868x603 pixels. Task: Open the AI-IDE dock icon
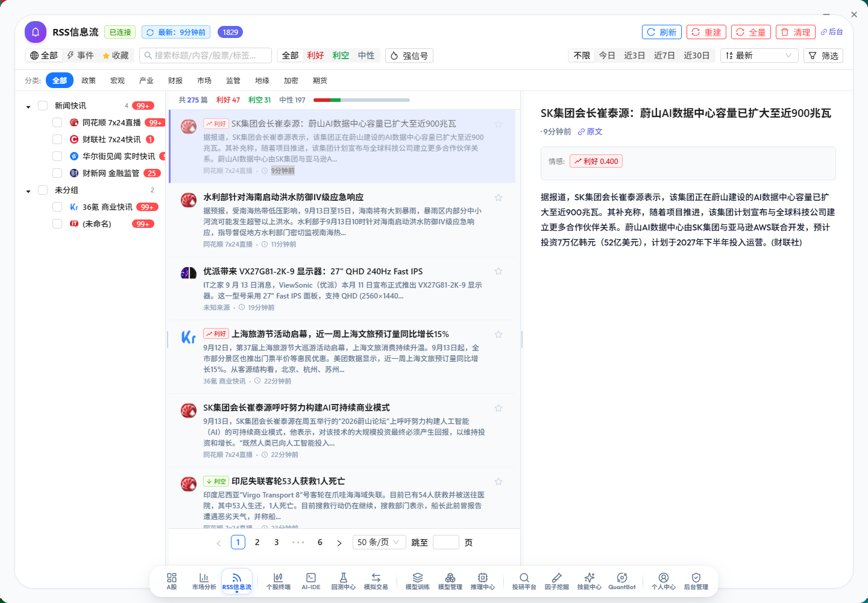[x=311, y=581]
